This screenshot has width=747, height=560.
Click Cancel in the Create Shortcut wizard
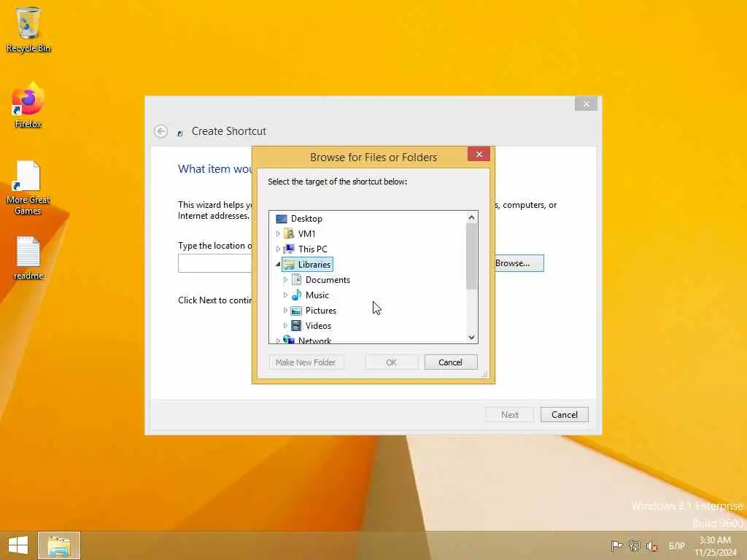(x=565, y=415)
